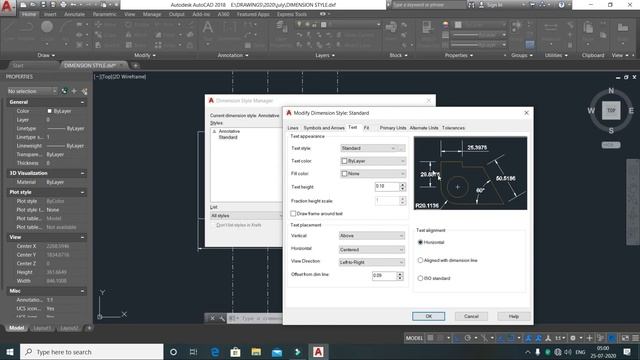Open Microsoft Store from taskbar
The width and height of the screenshot is (640, 360).
(235, 352)
